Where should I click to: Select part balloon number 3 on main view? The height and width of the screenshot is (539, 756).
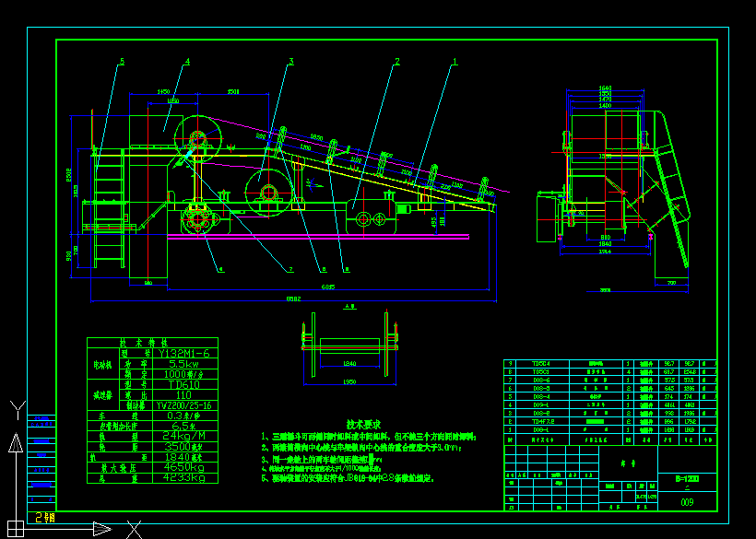[291, 60]
